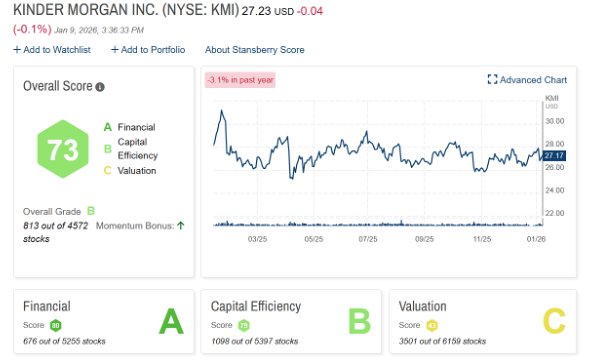The image size is (590, 360).
Task: Click the 27.17 price marker on chart
Action: [x=554, y=155]
